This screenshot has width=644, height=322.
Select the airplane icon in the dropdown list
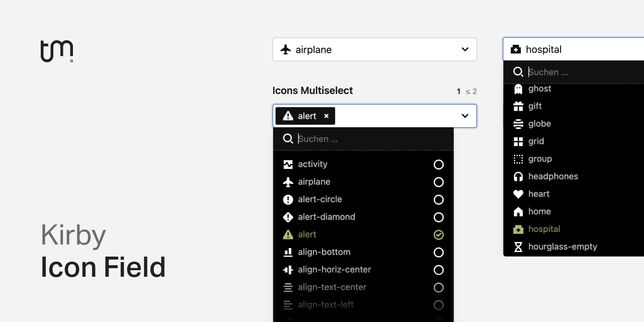click(x=313, y=182)
